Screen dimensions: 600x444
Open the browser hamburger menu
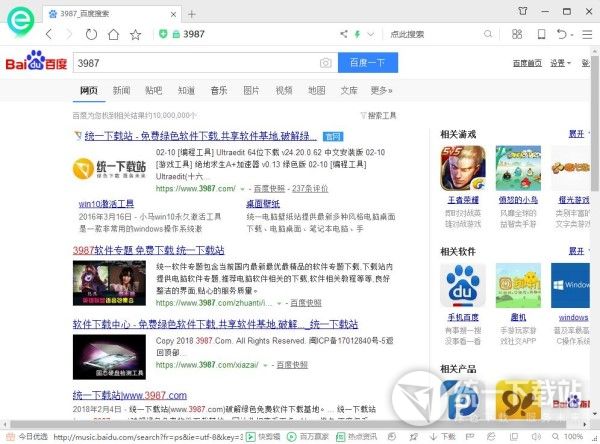pos(587,34)
